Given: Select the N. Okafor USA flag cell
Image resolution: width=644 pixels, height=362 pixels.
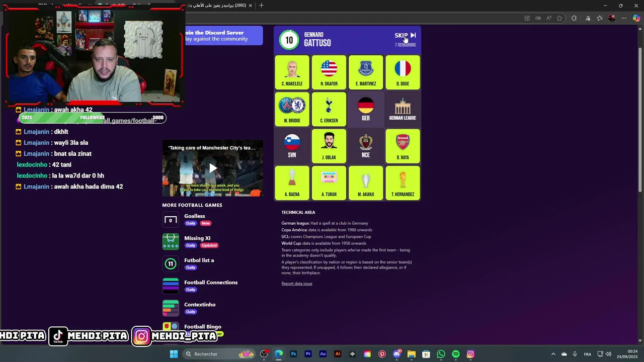Looking at the screenshot, I should click(x=329, y=72).
